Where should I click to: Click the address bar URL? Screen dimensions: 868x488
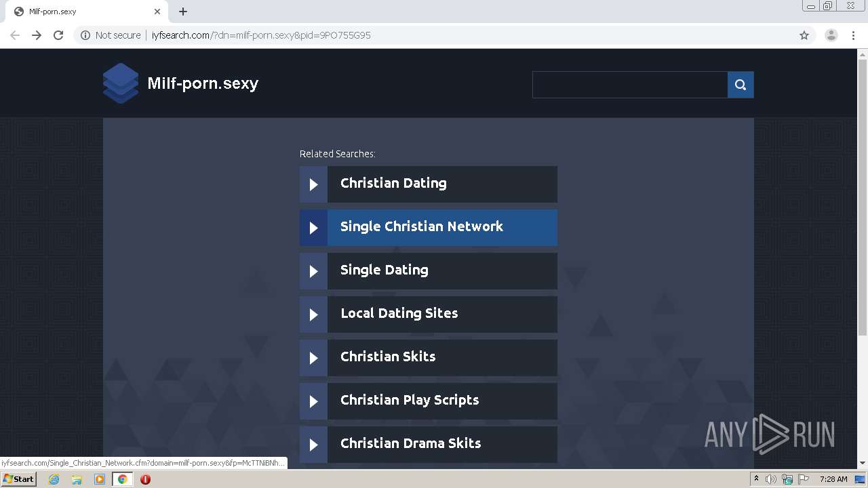pyautogui.click(x=261, y=35)
